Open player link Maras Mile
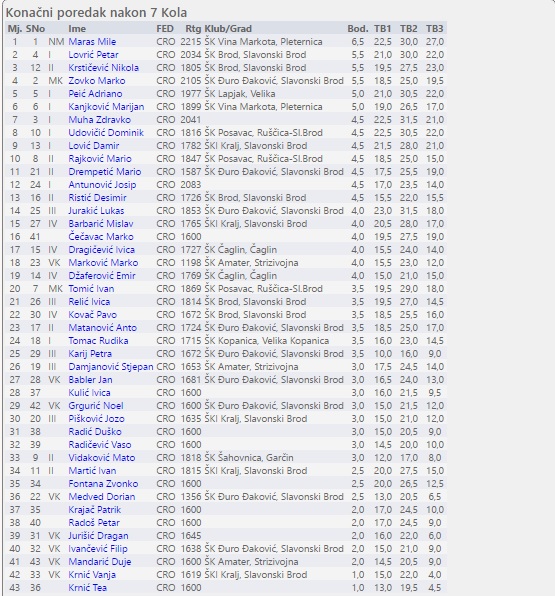 click(92, 42)
